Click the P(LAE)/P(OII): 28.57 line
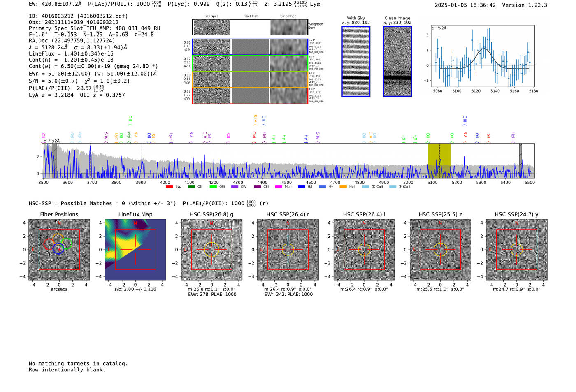 coord(66,88)
